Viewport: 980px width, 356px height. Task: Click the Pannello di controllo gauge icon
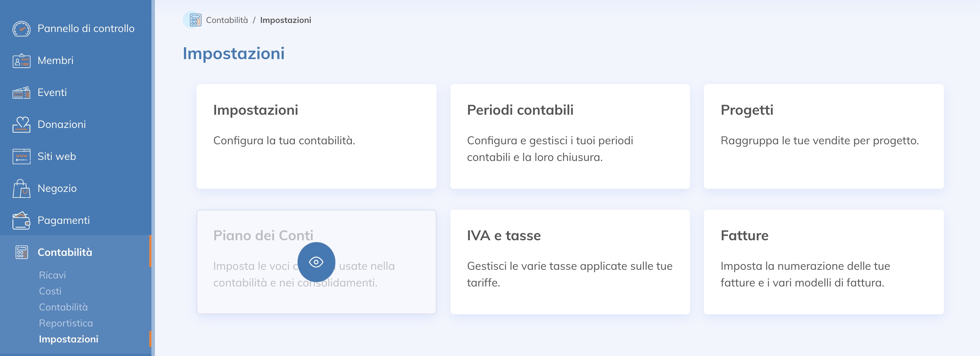(21, 29)
